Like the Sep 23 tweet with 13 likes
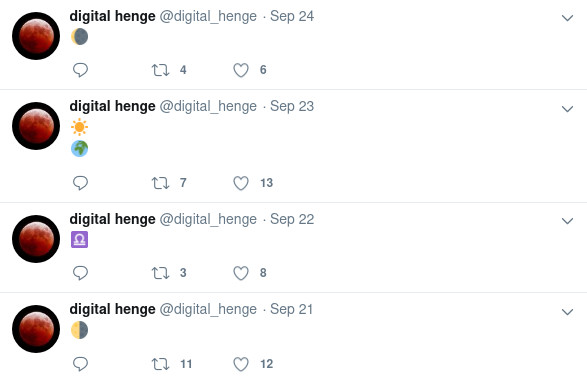Image resolution: width=587 pixels, height=383 pixels. (x=241, y=183)
